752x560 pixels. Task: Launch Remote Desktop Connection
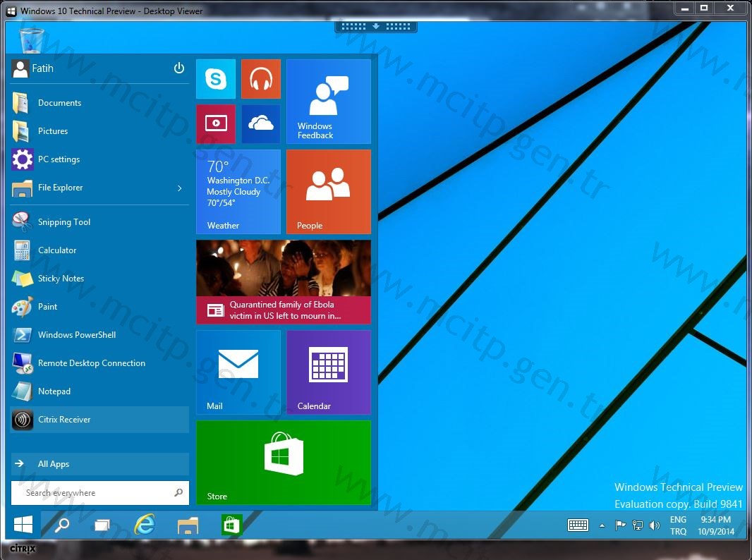click(x=99, y=363)
